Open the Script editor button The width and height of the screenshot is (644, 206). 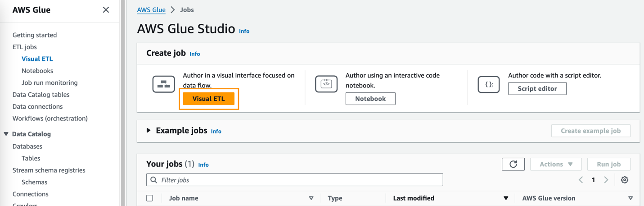click(x=537, y=89)
